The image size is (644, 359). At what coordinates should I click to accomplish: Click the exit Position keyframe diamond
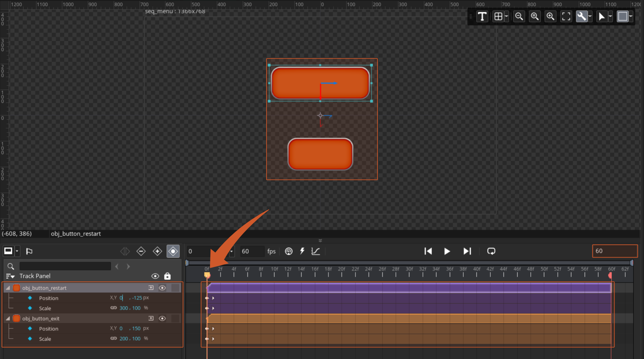pos(30,328)
